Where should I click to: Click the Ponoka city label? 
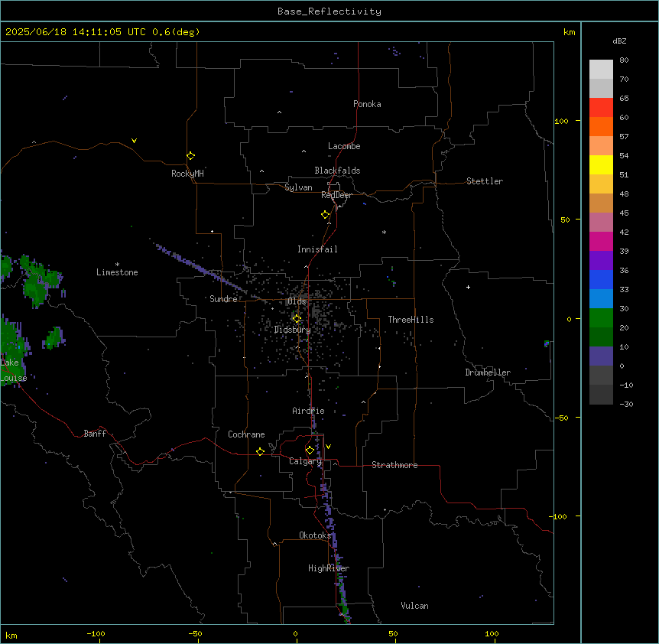(x=367, y=104)
